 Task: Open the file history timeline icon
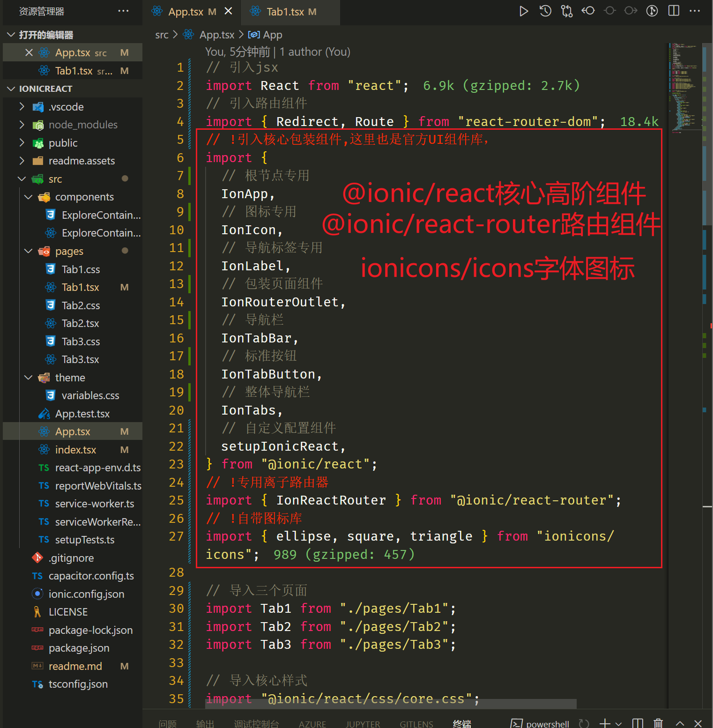coord(545,11)
